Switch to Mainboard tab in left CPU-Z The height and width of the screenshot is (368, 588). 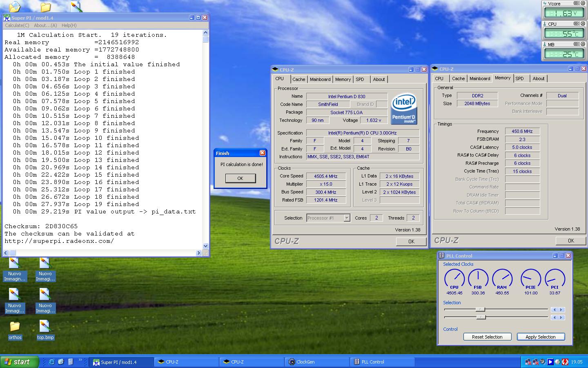pyautogui.click(x=320, y=79)
